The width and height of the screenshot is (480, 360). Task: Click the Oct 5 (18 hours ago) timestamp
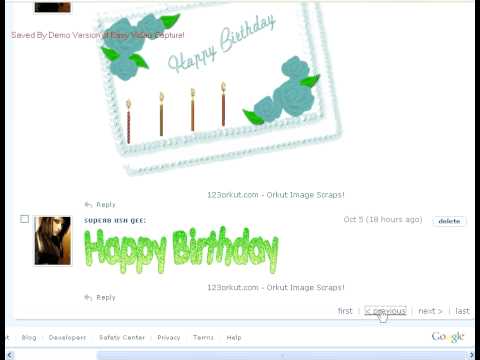[383, 219]
